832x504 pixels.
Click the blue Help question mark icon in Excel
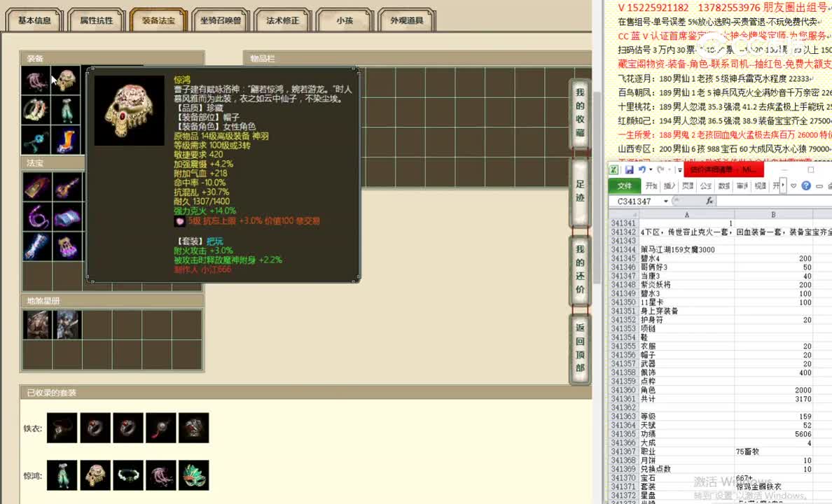805,185
